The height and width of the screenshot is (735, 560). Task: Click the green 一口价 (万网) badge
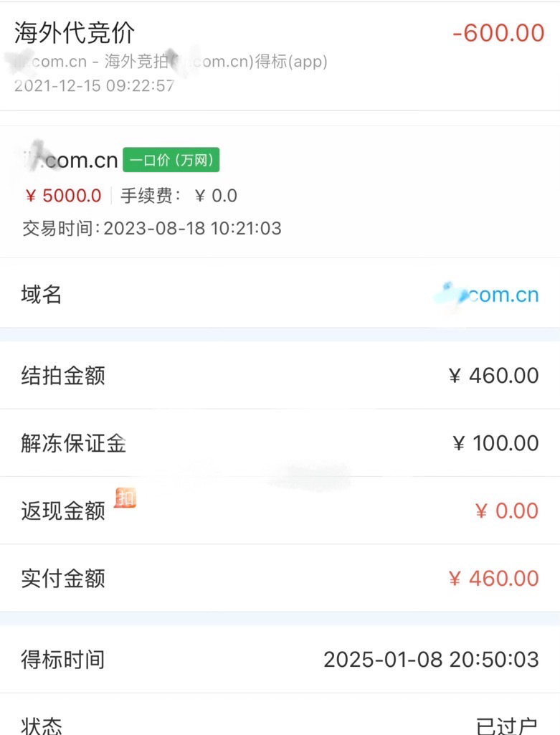171,160
